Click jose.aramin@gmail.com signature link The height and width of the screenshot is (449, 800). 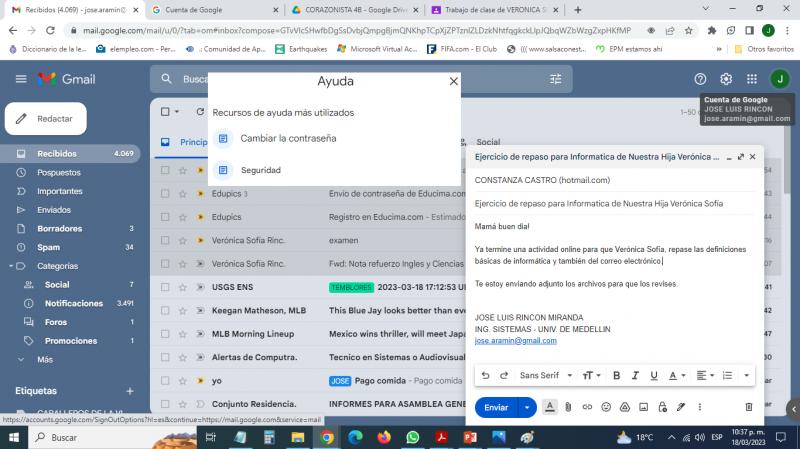(515, 341)
